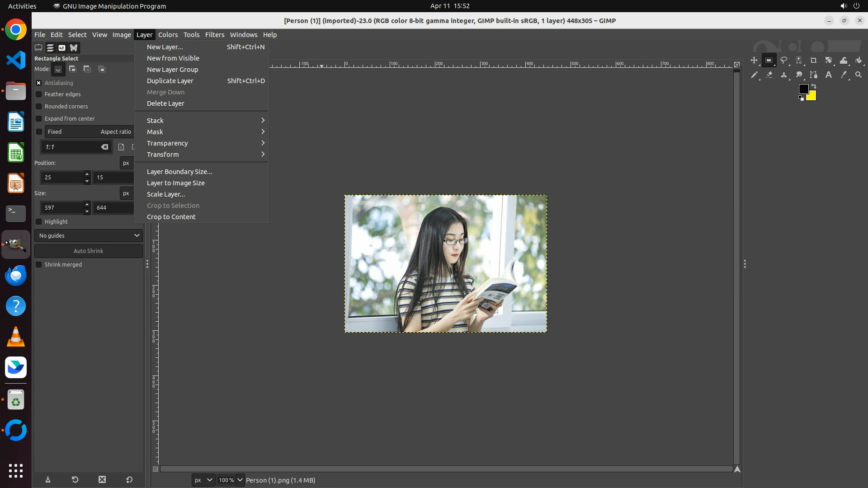Open the No guides dropdown
Viewport: 868px width, 488px height.
[89, 235]
